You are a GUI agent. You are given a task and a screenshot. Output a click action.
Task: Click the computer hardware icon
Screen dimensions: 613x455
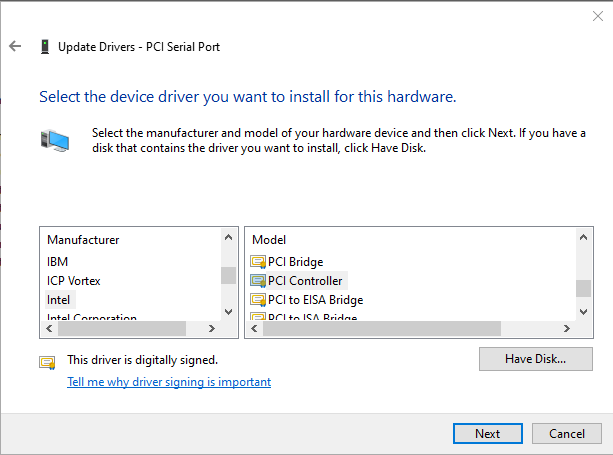click(55, 141)
